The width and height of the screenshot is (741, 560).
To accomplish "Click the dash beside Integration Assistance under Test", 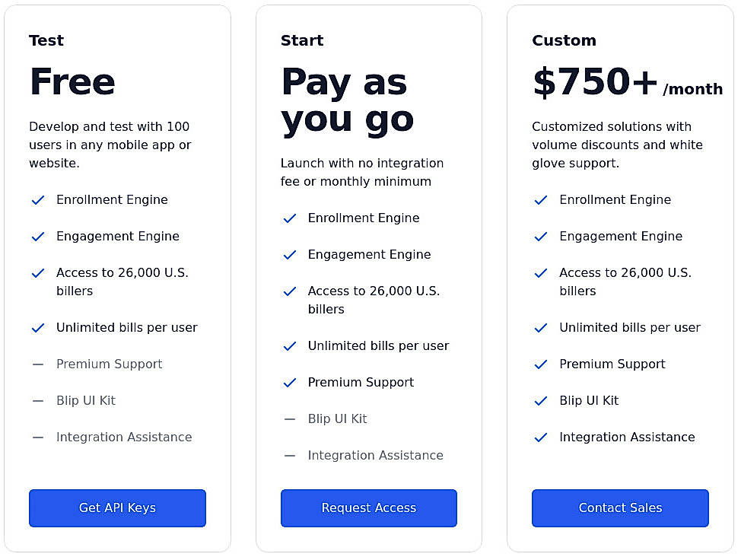I will (38, 437).
